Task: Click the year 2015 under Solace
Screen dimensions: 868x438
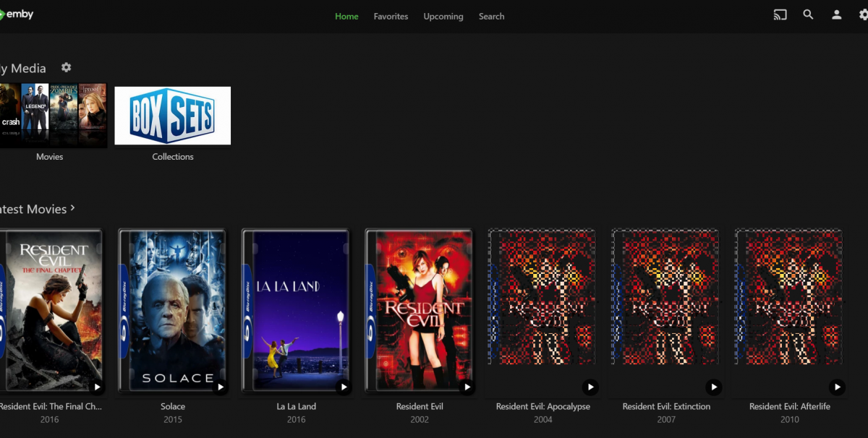Action: pos(173,419)
